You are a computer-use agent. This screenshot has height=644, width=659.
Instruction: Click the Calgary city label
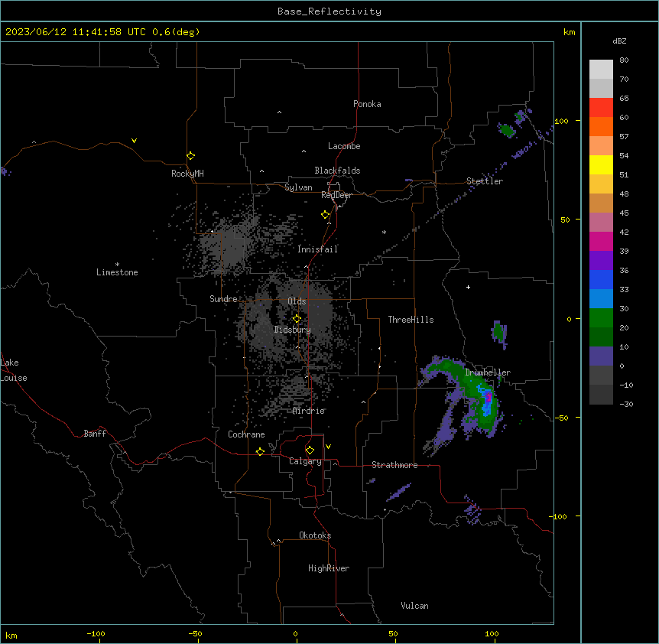pos(305,461)
